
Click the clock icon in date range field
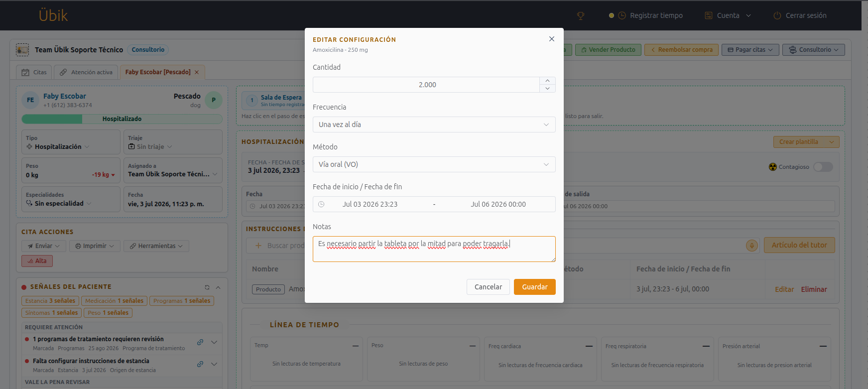(x=321, y=204)
